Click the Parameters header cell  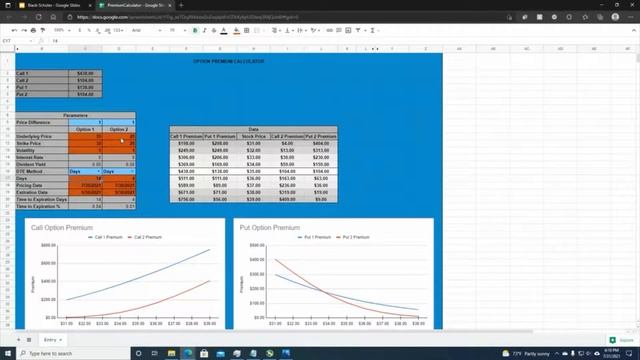pyautogui.click(x=76, y=116)
